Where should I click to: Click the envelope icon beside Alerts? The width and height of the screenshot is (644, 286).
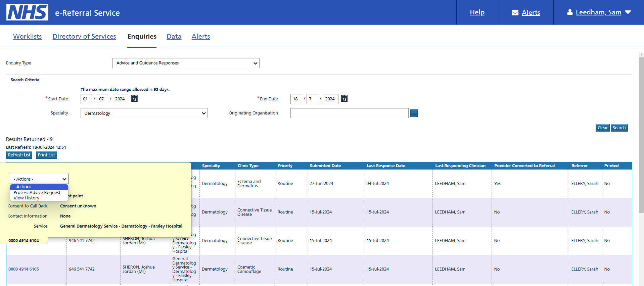(x=515, y=12)
